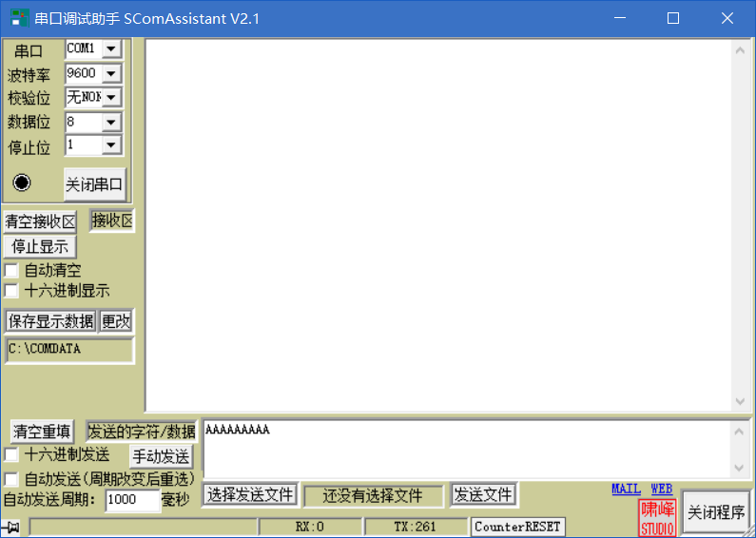This screenshot has width=756, height=538.
Task: Open the 波特率 9600 dropdown
Action: coord(111,73)
